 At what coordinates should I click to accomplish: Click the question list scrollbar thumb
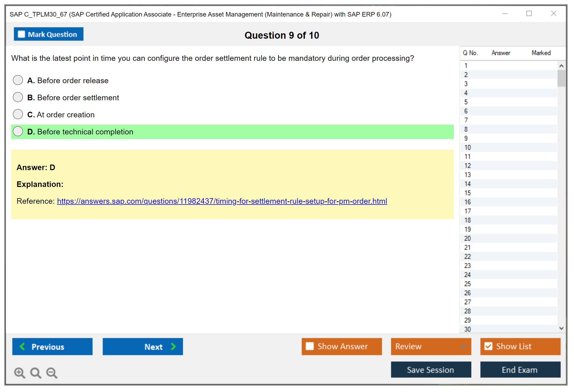561,78
